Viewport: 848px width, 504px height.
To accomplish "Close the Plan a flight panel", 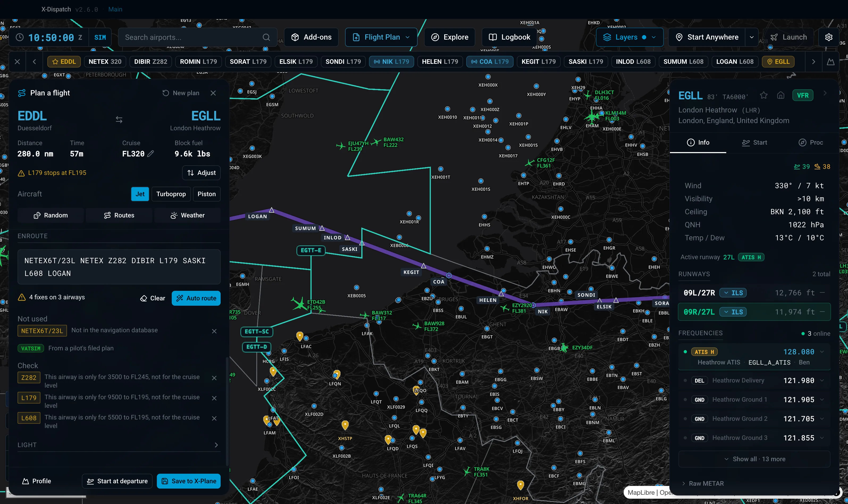I will pyautogui.click(x=213, y=93).
